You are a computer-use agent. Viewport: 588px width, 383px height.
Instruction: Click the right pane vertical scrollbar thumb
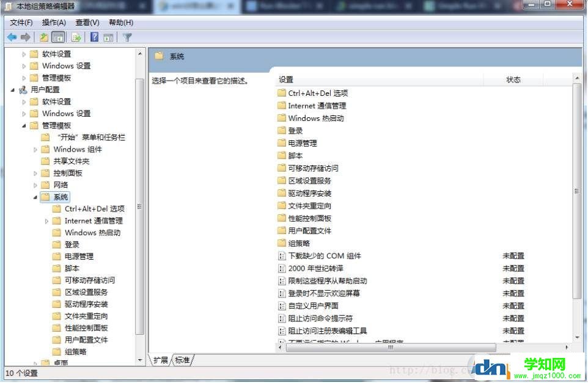pos(577,191)
